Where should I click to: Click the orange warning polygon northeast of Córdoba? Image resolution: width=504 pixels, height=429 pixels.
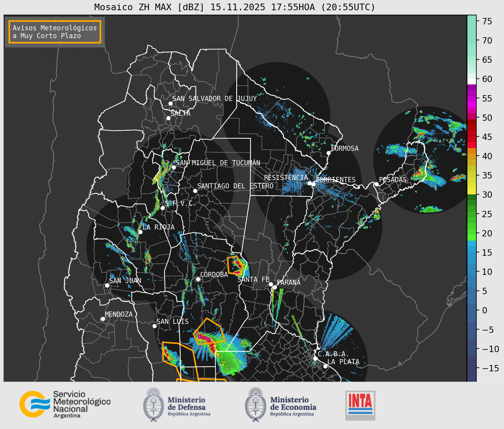pyautogui.click(x=235, y=266)
